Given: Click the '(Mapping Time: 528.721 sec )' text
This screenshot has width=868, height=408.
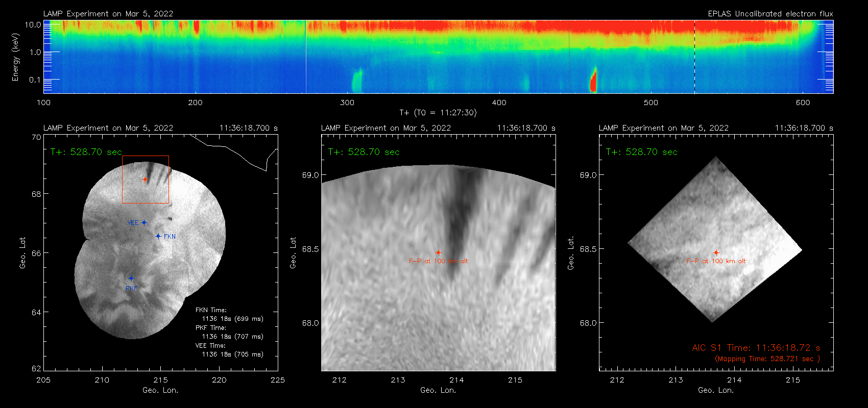Looking at the screenshot, I should tap(767, 359).
